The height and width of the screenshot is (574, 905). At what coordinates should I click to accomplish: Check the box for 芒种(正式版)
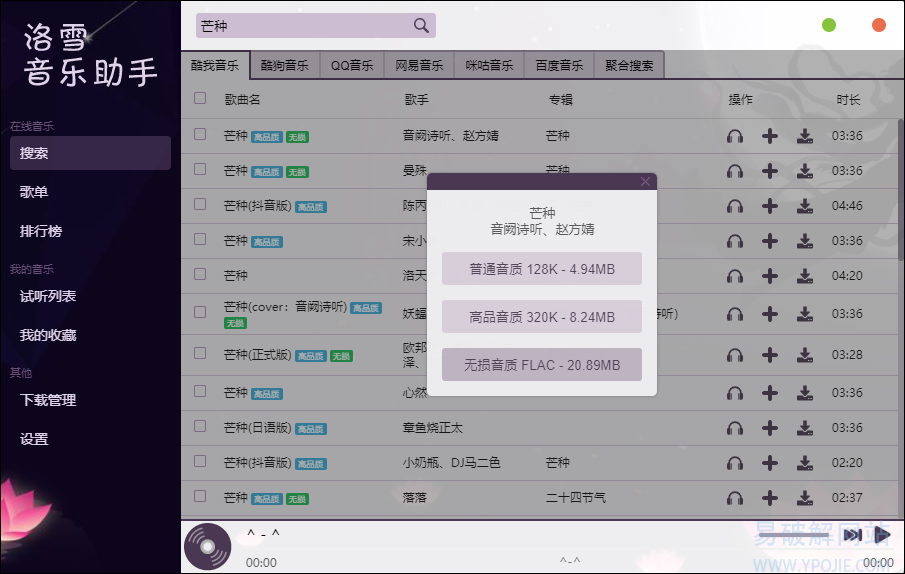pyautogui.click(x=200, y=353)
